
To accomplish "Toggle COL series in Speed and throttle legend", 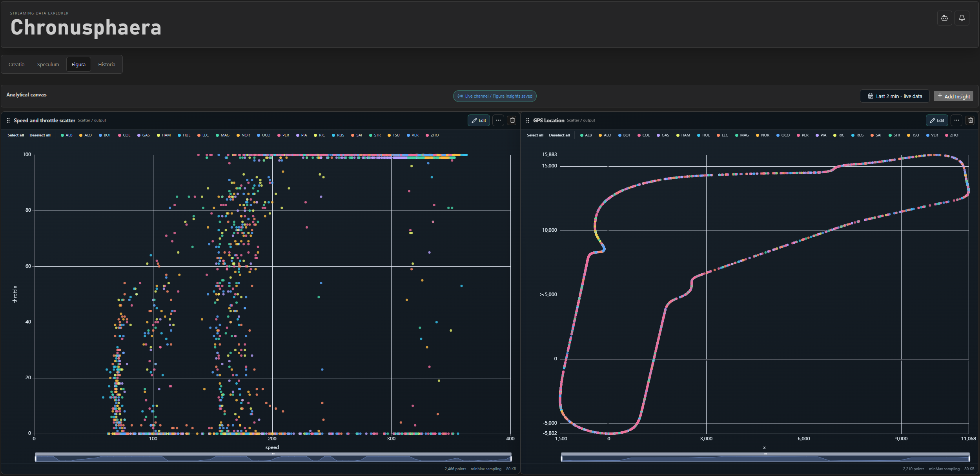I will coord(124,135).
